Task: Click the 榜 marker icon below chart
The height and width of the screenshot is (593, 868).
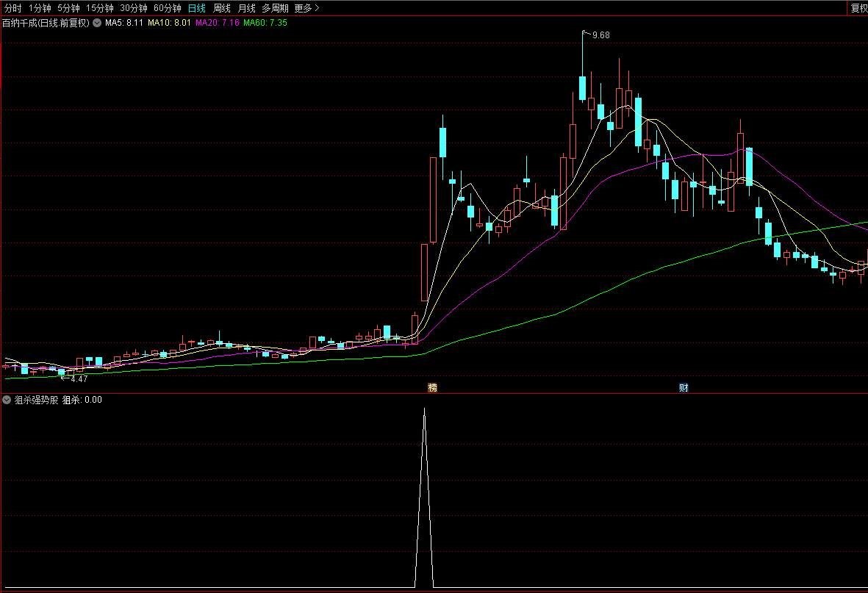Action: click(432, 387)
